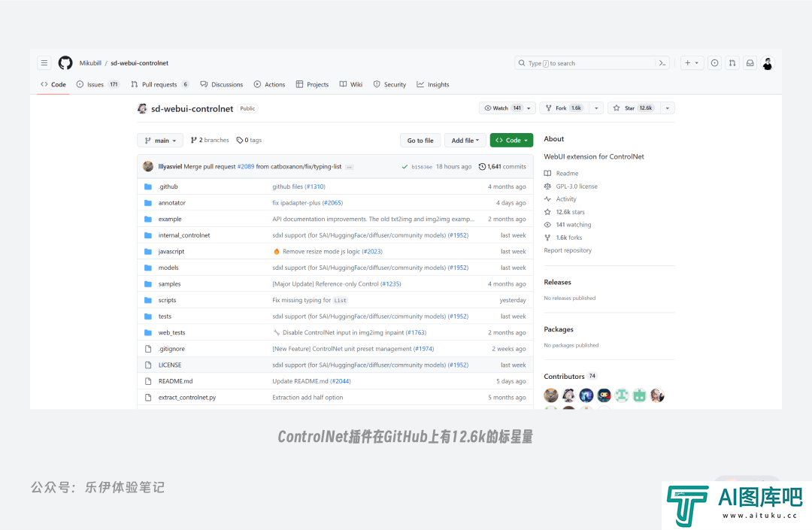This screenshot has height=530, width=812.
Task: Open the Add file dropdown
Action: (465, 141)
